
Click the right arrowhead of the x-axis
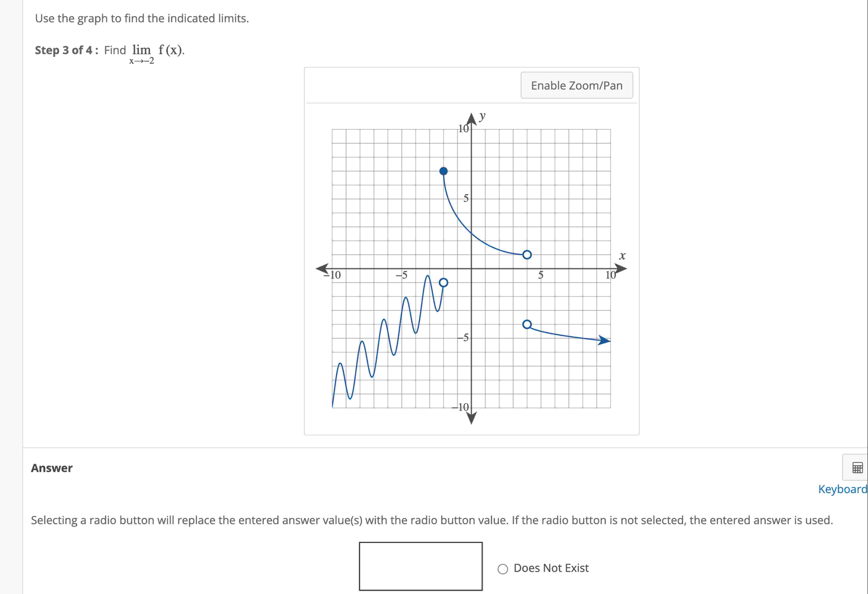click(x=621, y=269)
